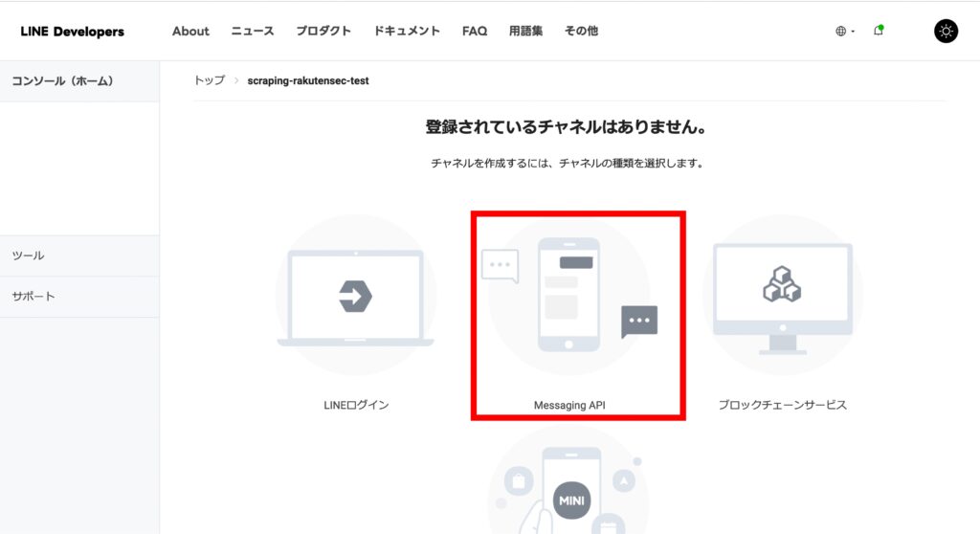Click the LINE Developers logo
This screenshot has height=534, width=980.
pos(72,32)
